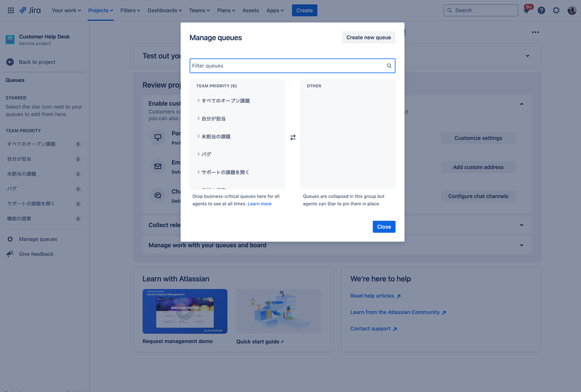Screen dimensions: 581x392
Task: Open the Your work dropdown
Action: pyautogui.click(x=66, y=10)
